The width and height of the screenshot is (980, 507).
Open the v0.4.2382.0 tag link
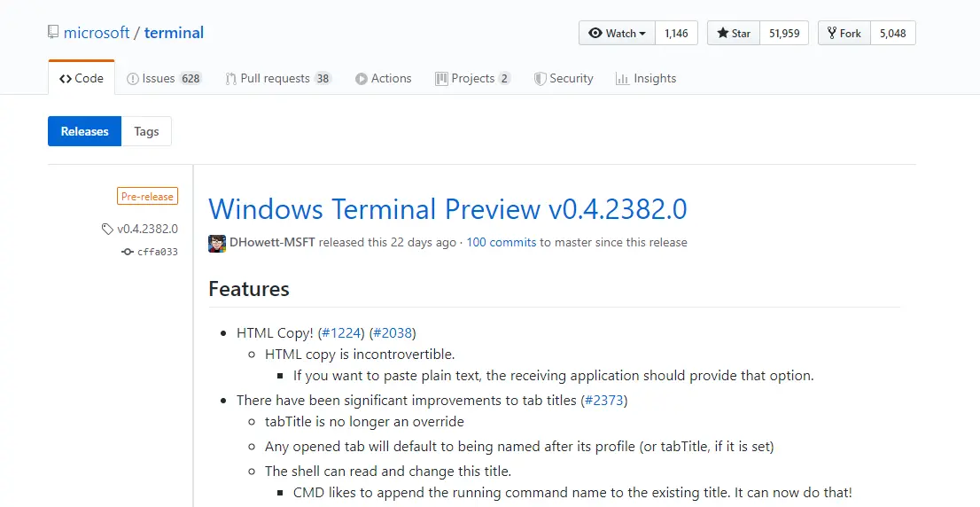click(x=147, y=229)
